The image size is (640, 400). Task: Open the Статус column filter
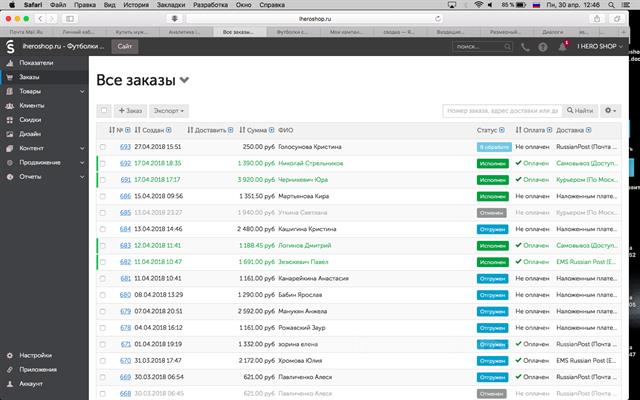tap(502, 130)
